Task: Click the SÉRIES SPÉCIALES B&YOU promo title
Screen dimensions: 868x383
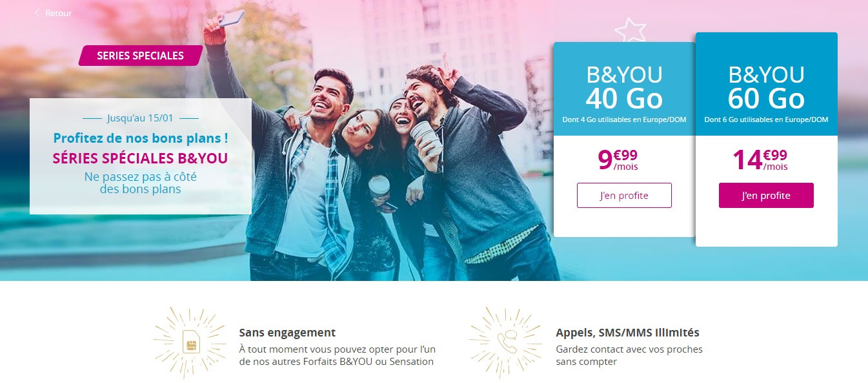Action: (140, 158)
